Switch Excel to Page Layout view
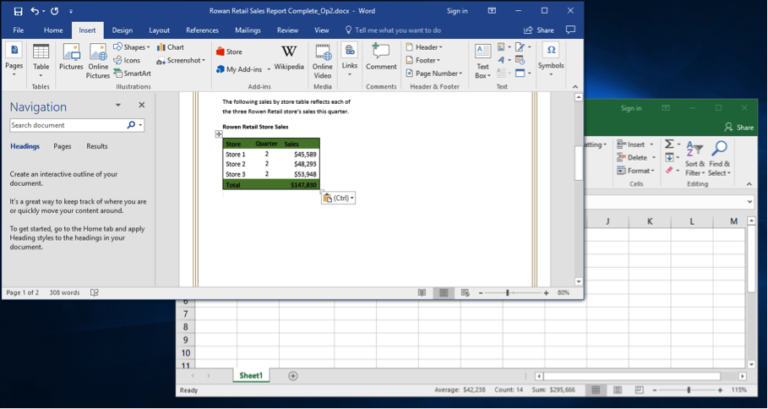 pyautogui.click(x=617, y=390)
